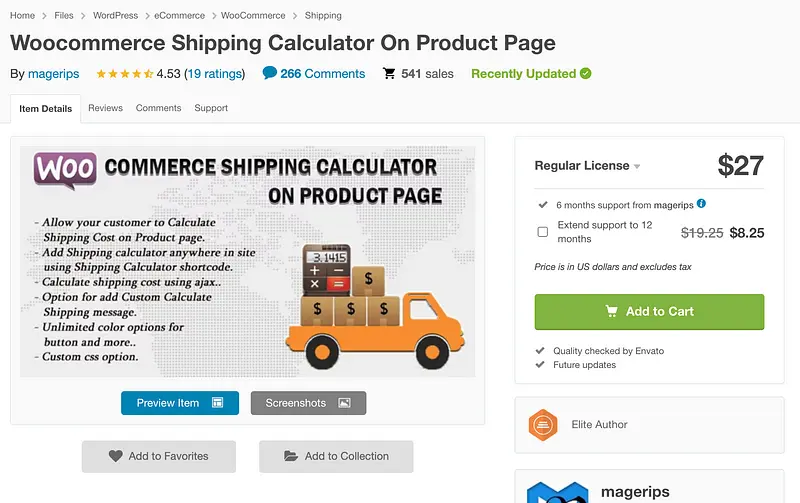The image size is (800, 503).
Task: Open the Reviews tab
Action: tap(105, 108)
